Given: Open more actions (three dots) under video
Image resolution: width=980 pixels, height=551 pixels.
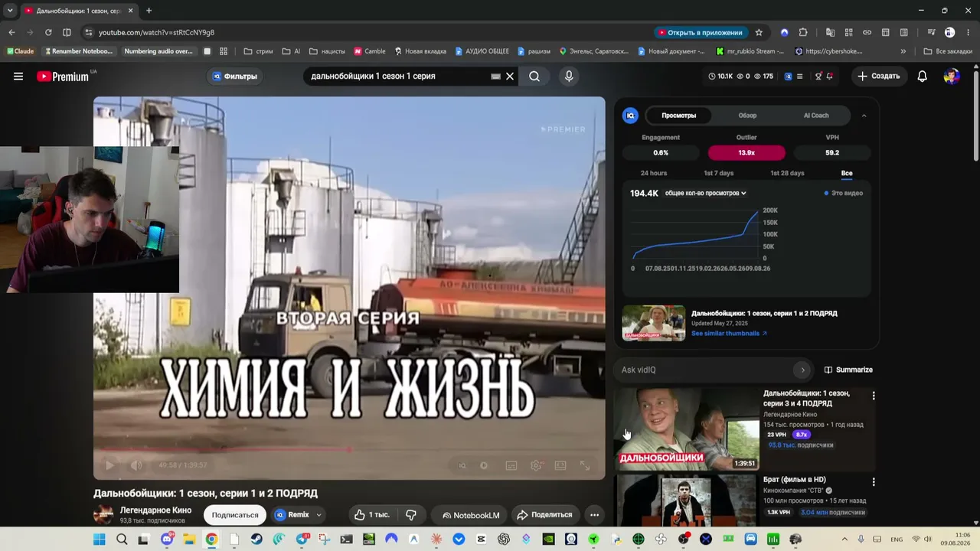Looking at the screenshot, I should click(x=594, y=515).
